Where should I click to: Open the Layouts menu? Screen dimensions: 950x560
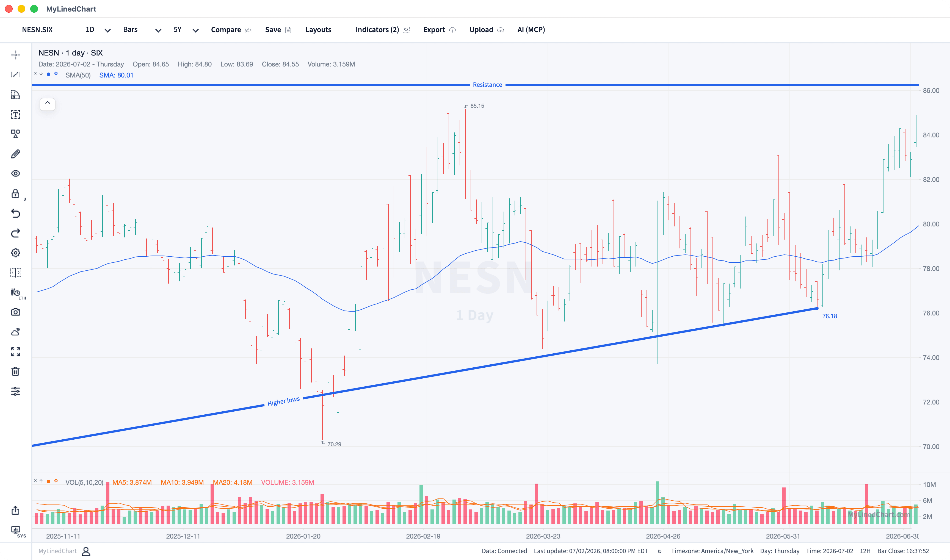click(318, 30)
